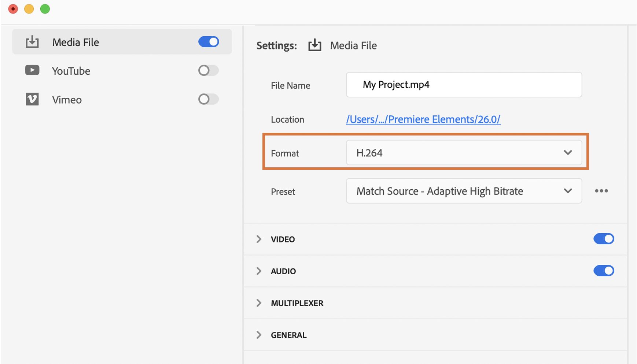Turn off the AUDIO section toggle

tap(604, 271)
